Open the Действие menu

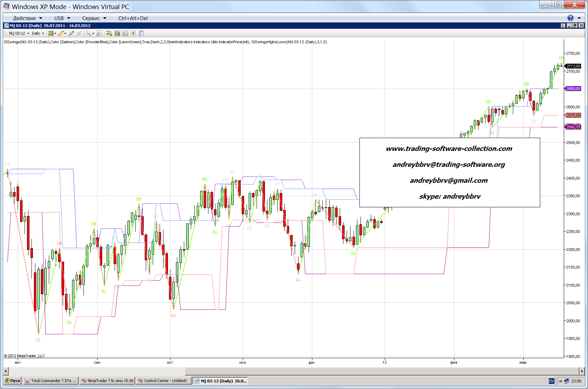pyautogui.click(x=27, y=18)
